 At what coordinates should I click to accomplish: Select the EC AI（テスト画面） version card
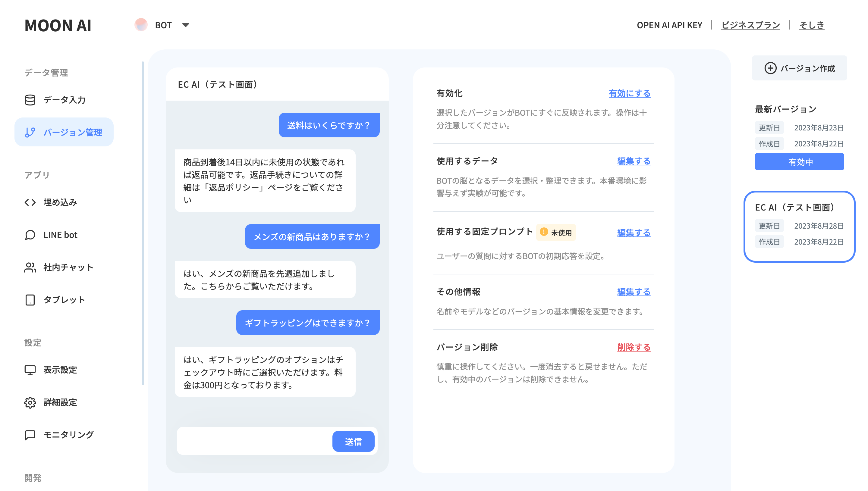click(799, 226)
